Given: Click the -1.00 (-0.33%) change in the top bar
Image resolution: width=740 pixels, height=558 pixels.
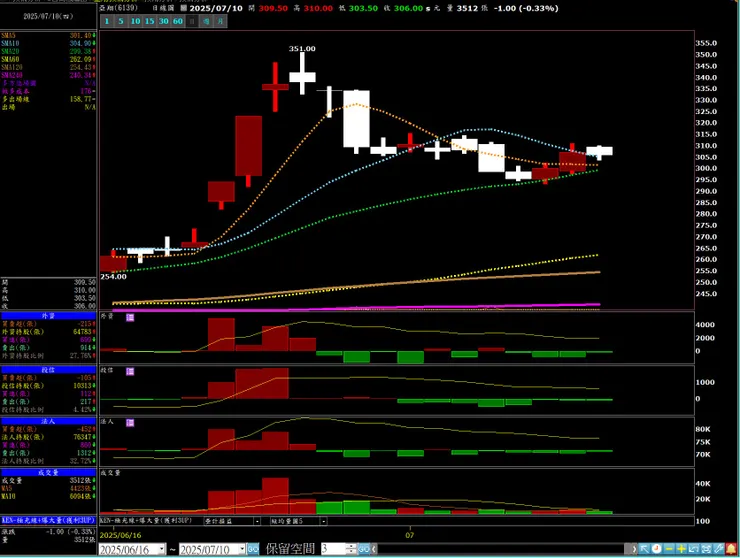Looking at the screenshot, I should click(x=526, y=8).
